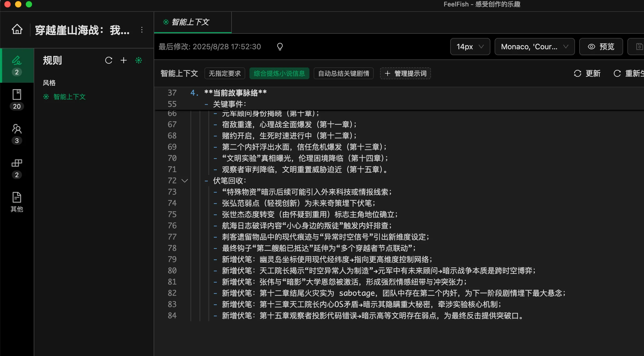Screen dimensions: 644x356
Task: Select the 自动总结关键剧情 prompt option
Action: click(x=343, y=73)
